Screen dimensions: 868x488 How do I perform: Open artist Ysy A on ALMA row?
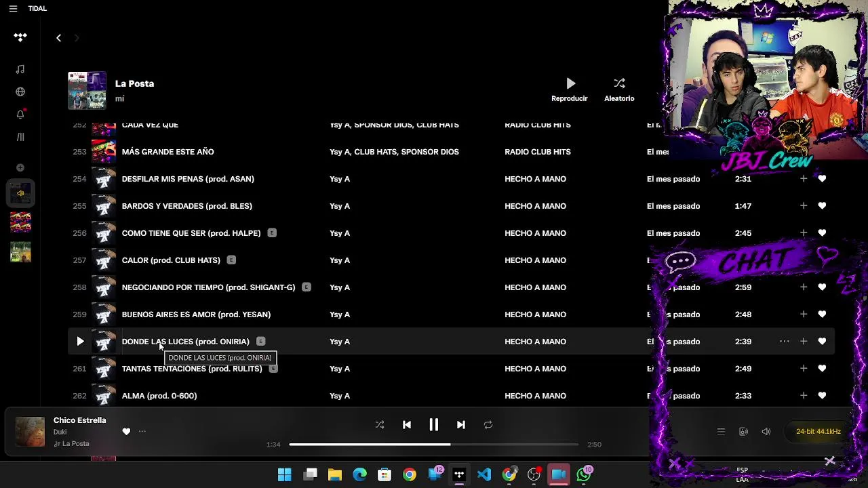tap(340, 396)
